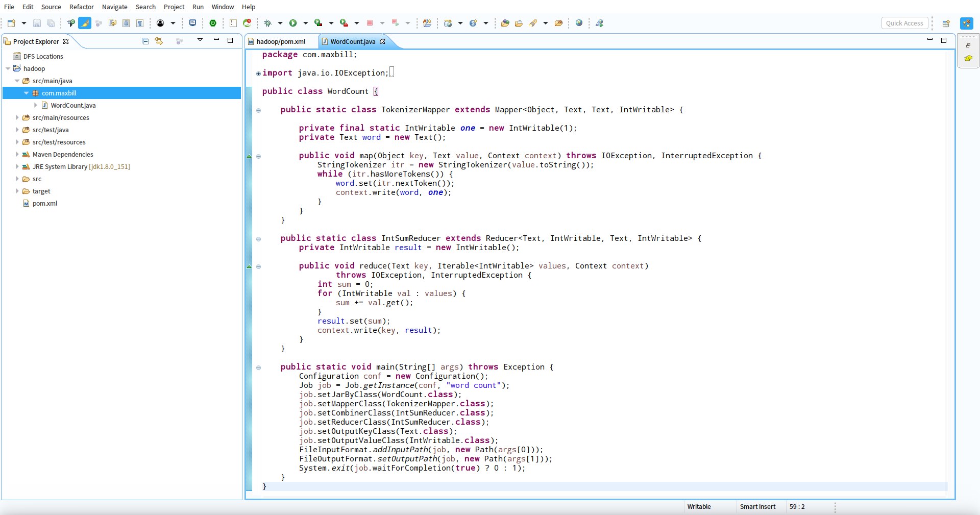Image resolution: width=980 pixels, height=515 pixels.
Task: Click the green power Boot Dashboard icon
Action: pos(213,23)
